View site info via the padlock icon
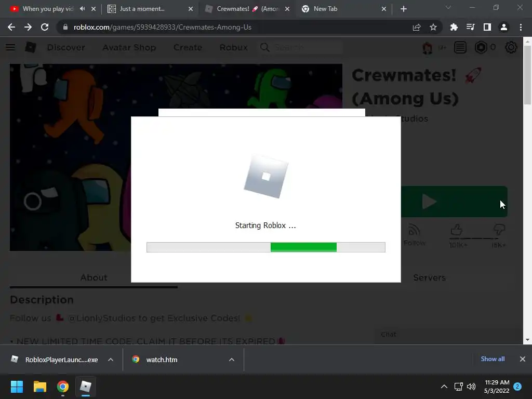Image resolution: width=532 pixels, height=399 pixels. [65, 27]
